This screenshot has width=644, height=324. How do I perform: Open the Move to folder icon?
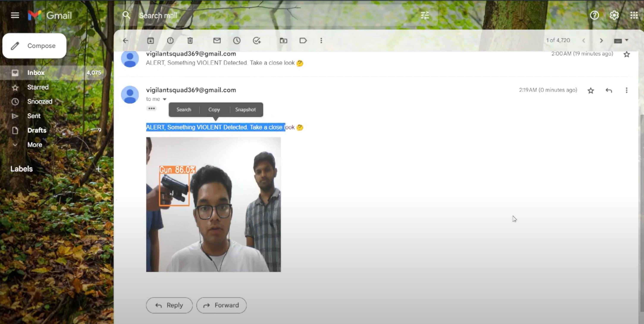[x=283, y=41]
